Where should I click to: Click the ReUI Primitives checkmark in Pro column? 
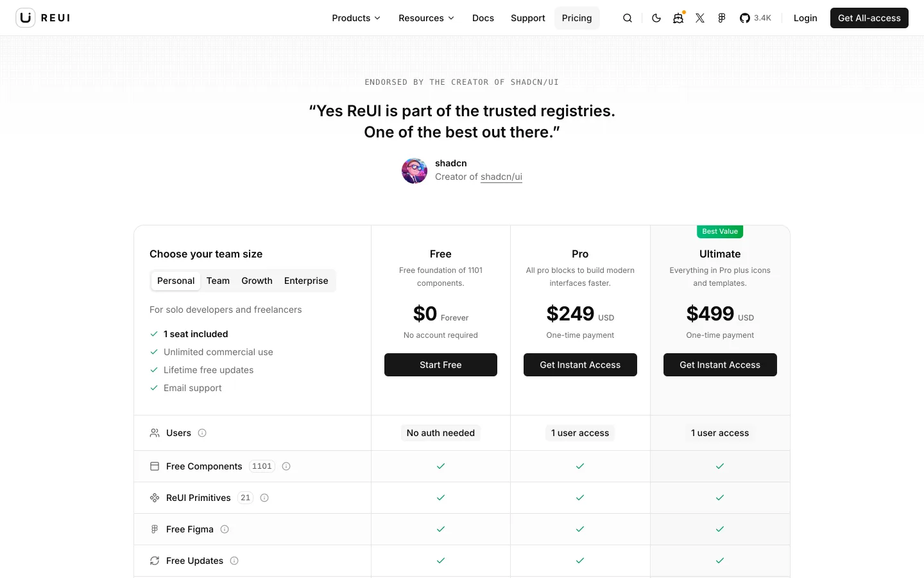[580, 498]
